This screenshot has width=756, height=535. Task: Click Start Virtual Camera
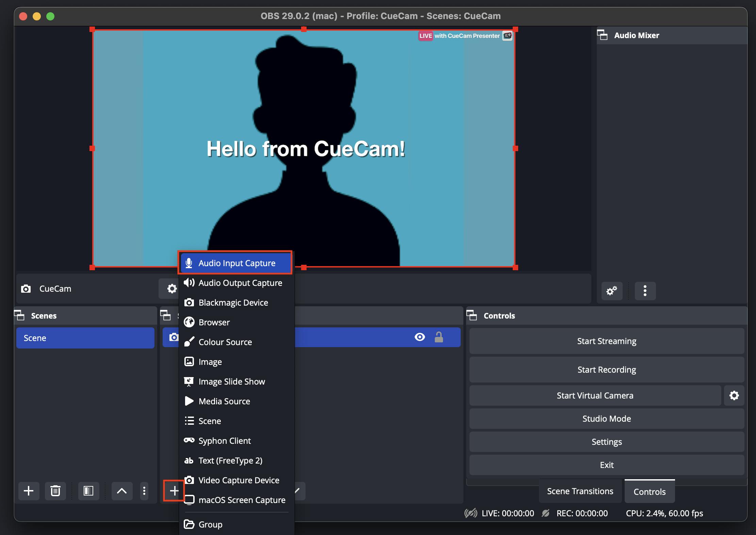point(595,395)
